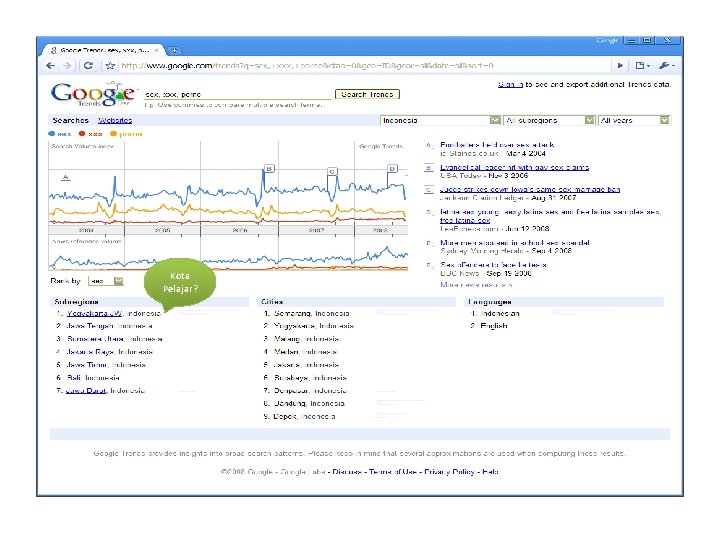Open the All subregions dropdown
This screenshot has height=540, width=720.
coord(549,120)
